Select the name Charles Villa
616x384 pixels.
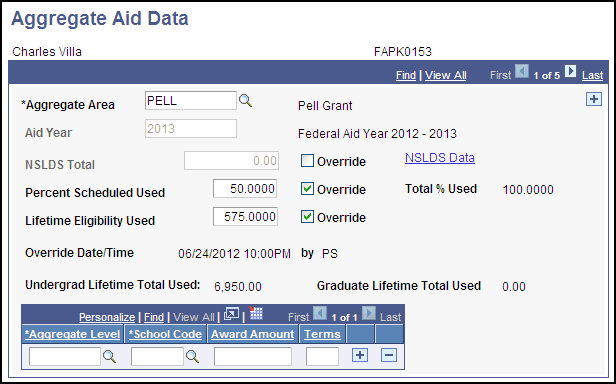tap(47, 52)
